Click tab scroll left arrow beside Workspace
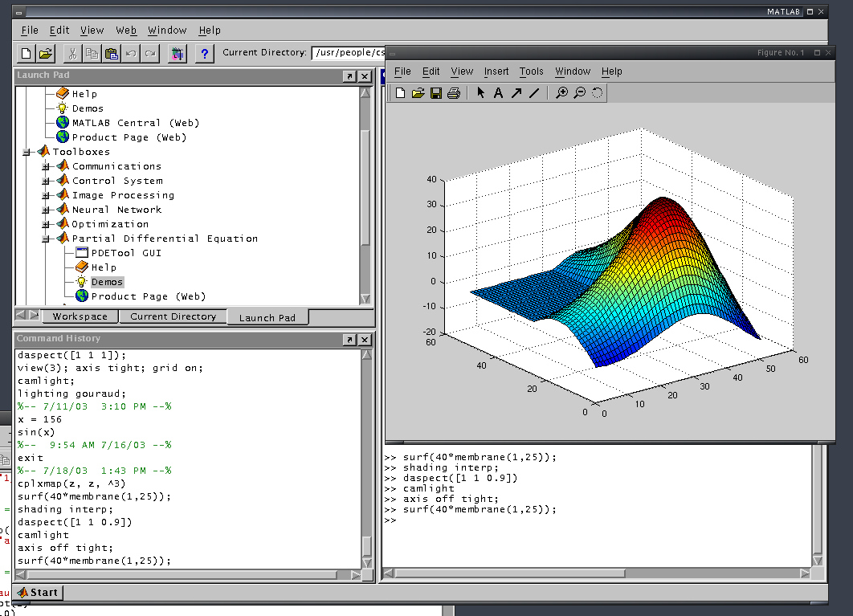This screenshot has height=616, width=853. [21, 315]
